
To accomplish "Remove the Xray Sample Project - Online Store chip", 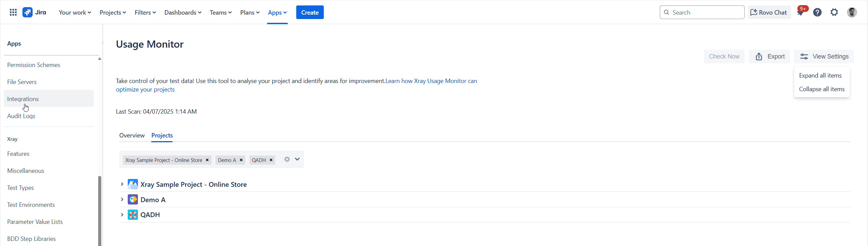I will point(207,160).
